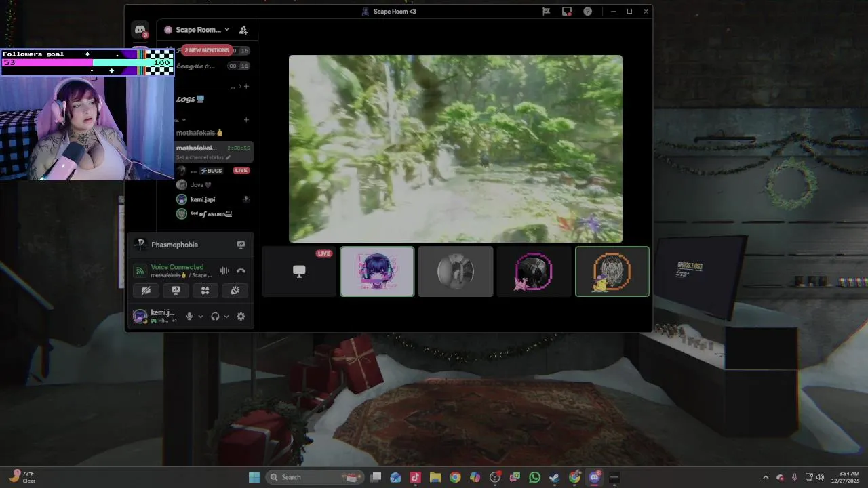The height and width of the screenshot is (488, 868).
Task: Turn on camera in the voice panel
Action: tap(146, 291)
